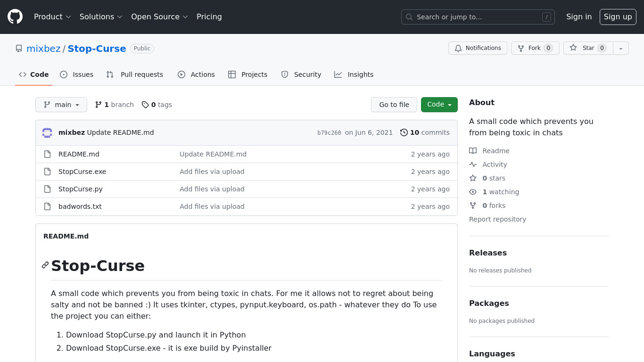
Task: Click the GitHub logo icon
Action: tap(15, 16)
